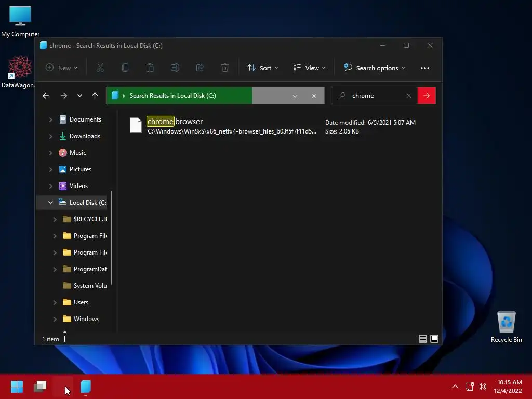Viewport: 532px width, 399px height.
Task: Open the $RECYCLE.BIN folder
Action: [85, 219]
